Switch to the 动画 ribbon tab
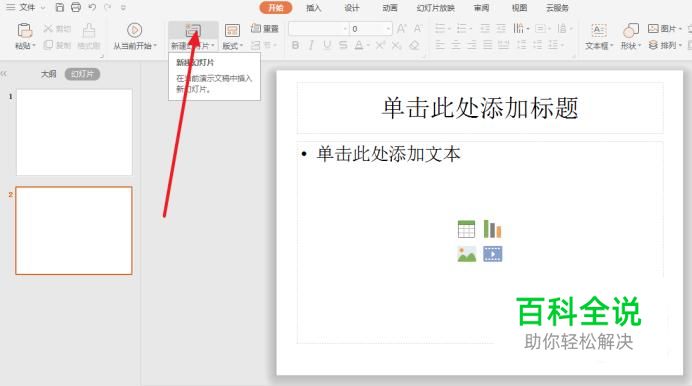Viewport: 692px width, 386px height. [390, 8]
